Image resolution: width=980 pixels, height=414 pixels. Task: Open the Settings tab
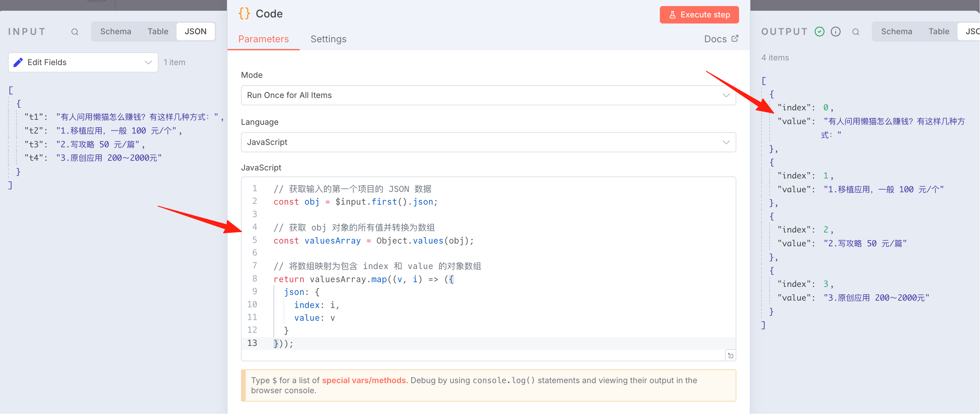point(328,39)
